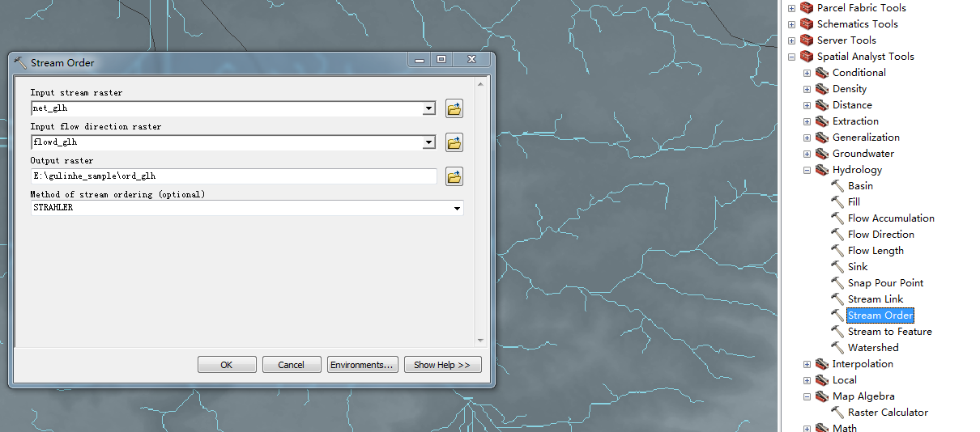980x432 pixels.
Task: Open the Stream Link tool
Action: click(876, 299)
